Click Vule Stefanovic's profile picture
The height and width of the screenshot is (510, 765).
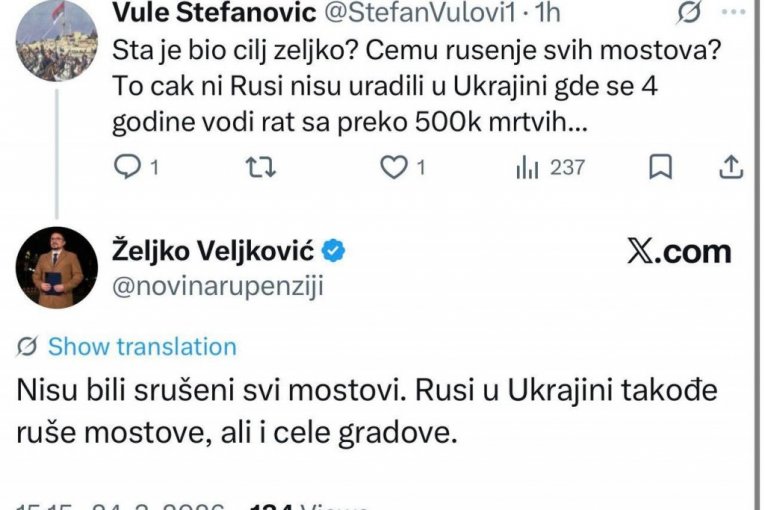[x=56, y=40]
